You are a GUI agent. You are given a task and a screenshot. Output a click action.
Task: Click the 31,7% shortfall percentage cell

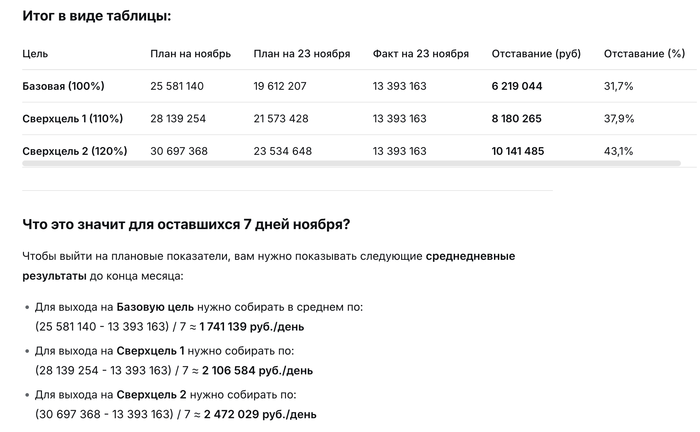point(619,86)
